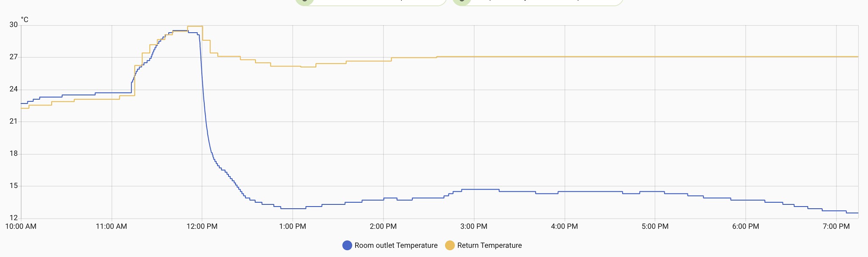Screen dimensions: 868x257
Task: Click the 18 value on temperature axis
Action: click(14, 154)
